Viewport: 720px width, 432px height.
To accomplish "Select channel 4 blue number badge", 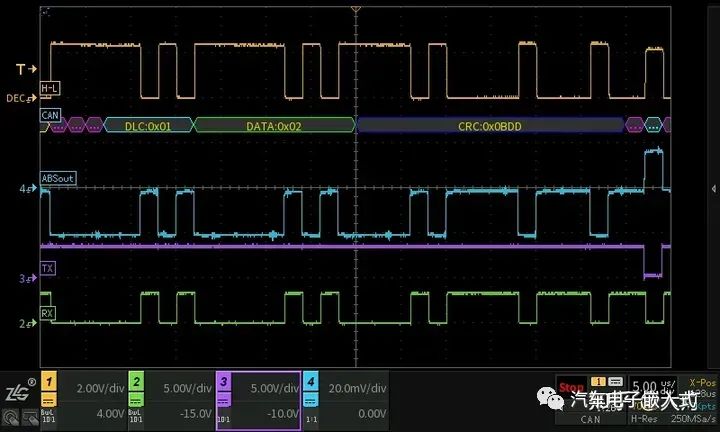I will tap(311, 382).
